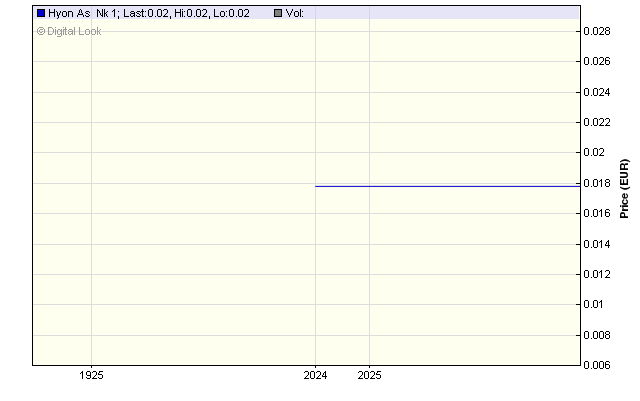Click the blue Hyon As legend swatch

click(41, 13)
